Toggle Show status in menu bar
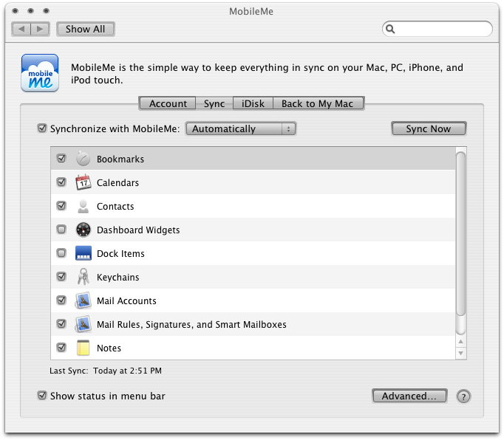Viewport: 504px width, 440px height. pos(42,396)
